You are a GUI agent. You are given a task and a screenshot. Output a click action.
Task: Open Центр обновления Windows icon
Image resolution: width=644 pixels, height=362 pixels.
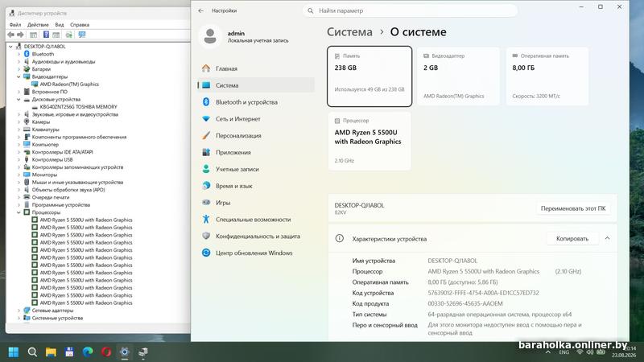tap(206, 253)
